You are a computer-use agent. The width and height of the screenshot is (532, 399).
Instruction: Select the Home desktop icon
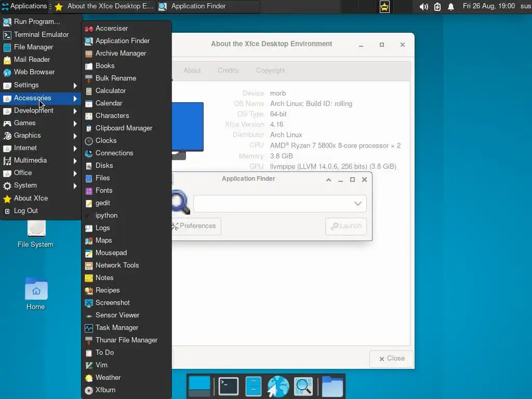(x=36, y=294)
